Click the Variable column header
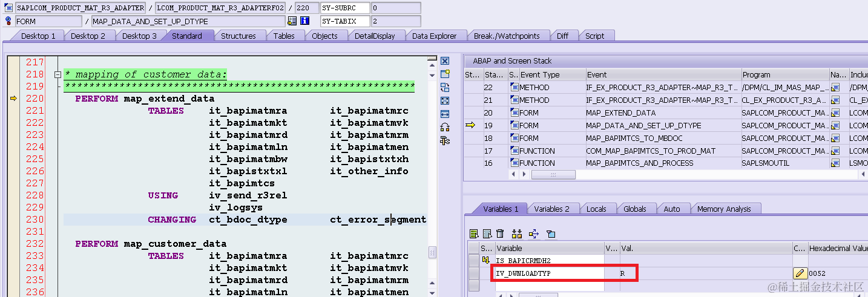The image size is (868, 297). [549, 248]
